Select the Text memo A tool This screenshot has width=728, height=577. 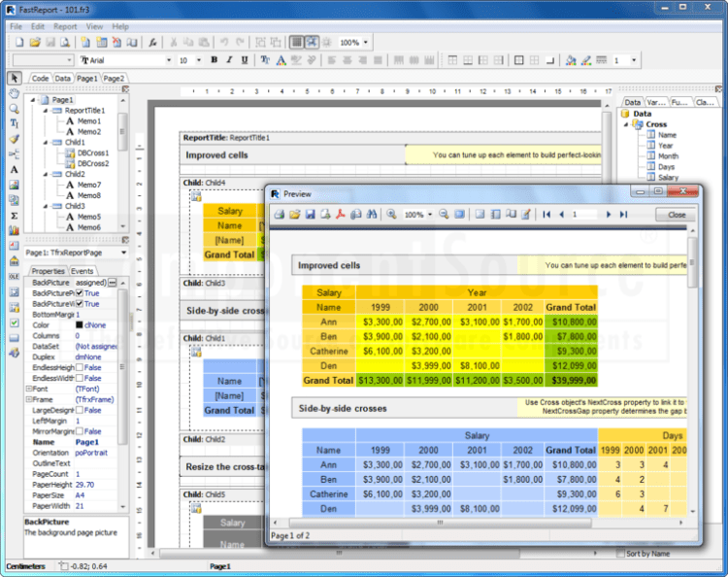coord(15,170)
